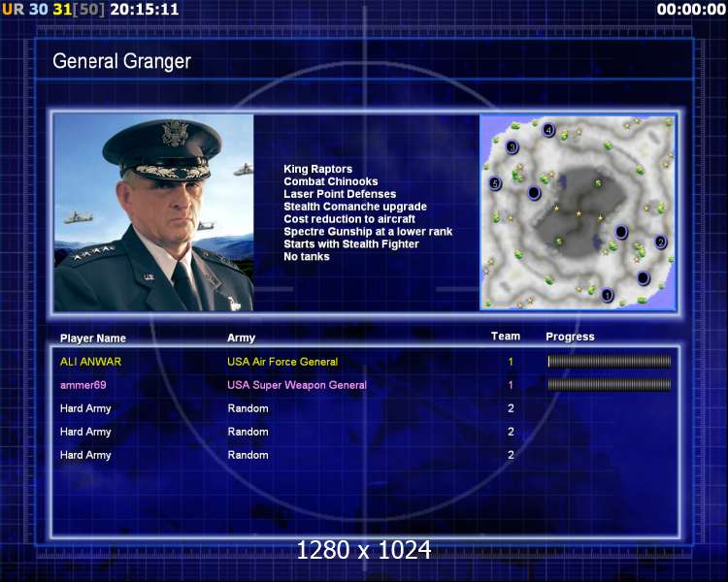728x582 pixels.
Task: Click start position marker 3 on minimap
Action: [x=512, y=147]
